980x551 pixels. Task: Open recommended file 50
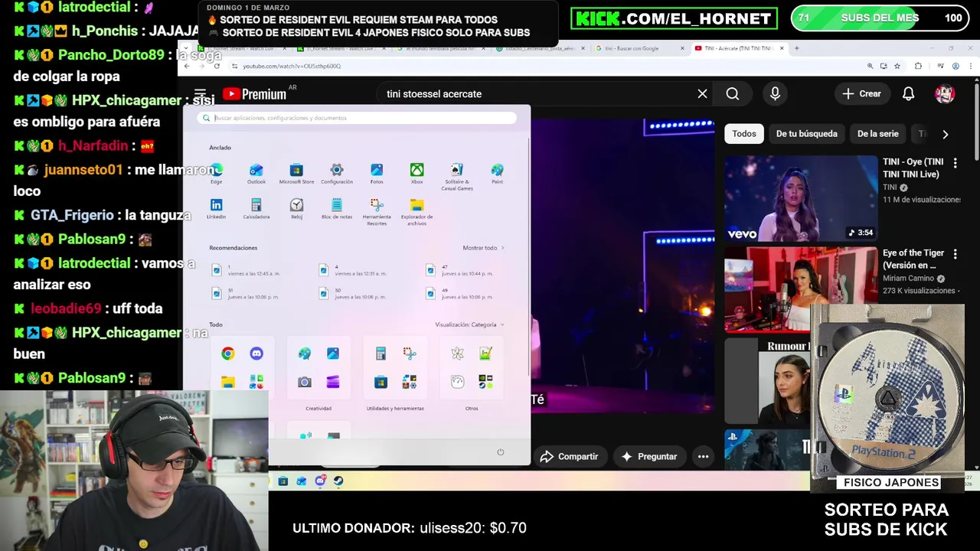tap(352, 293)
